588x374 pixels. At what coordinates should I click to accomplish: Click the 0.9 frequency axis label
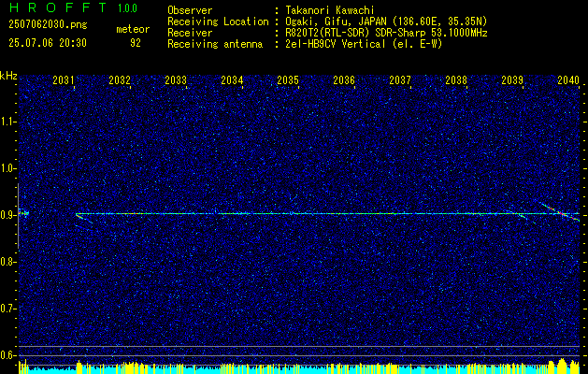click(7, 215)
